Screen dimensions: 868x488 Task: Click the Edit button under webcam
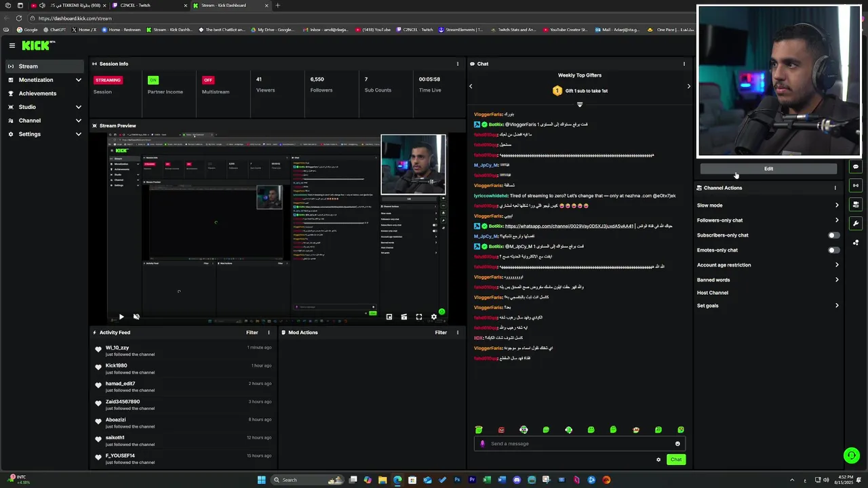click(768, 169)
